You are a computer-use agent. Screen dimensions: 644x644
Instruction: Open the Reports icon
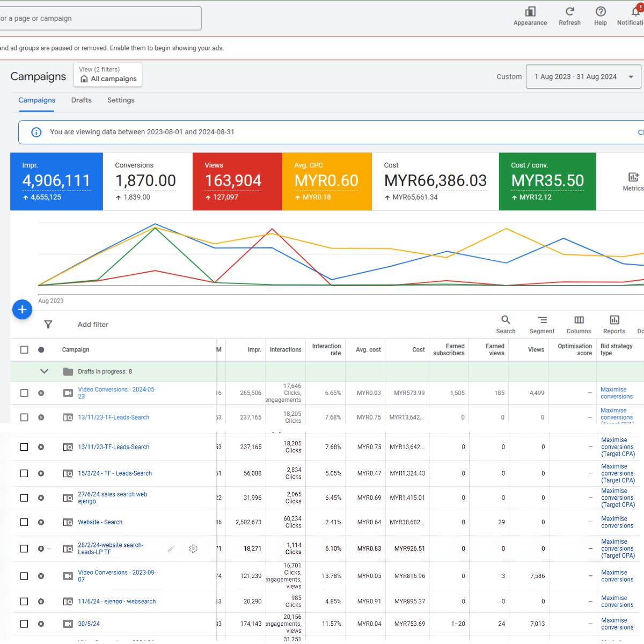click(614, 320)
